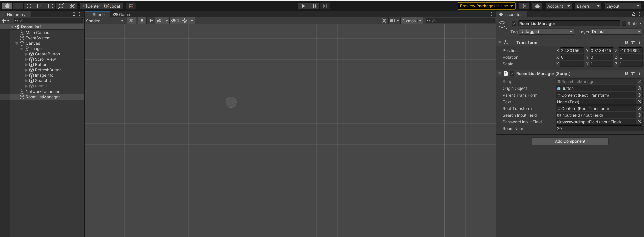The image size is (644, 237).
Task: Select the Scale tool
Action: tap(40, 6)
